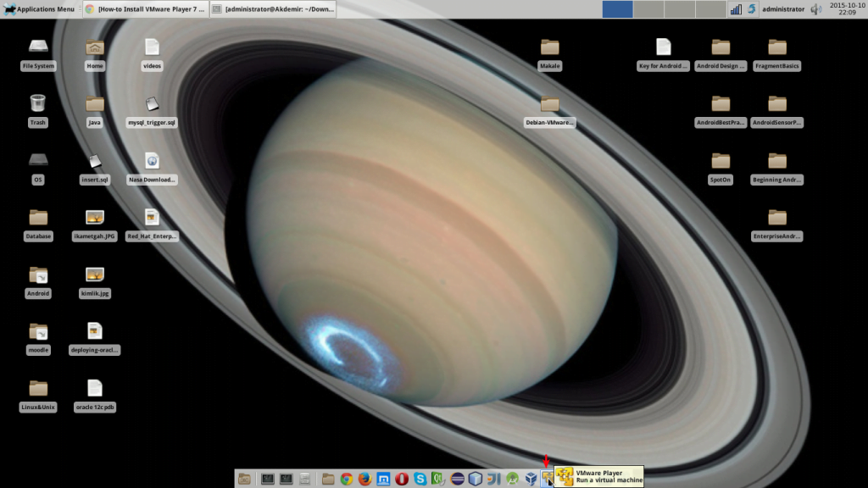
Task: Switch to the second workspace
Action: 648,9
